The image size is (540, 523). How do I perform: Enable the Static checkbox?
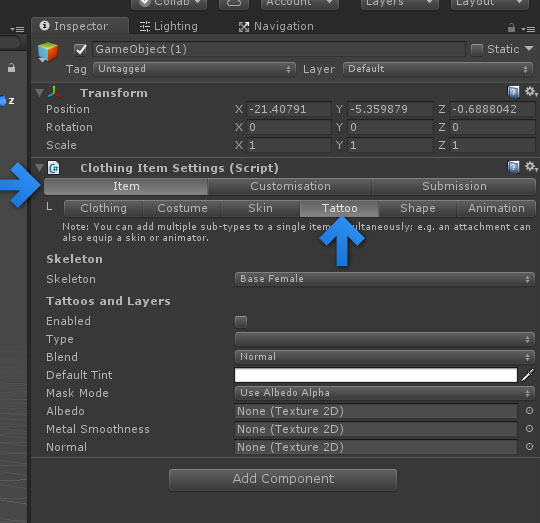477,50
